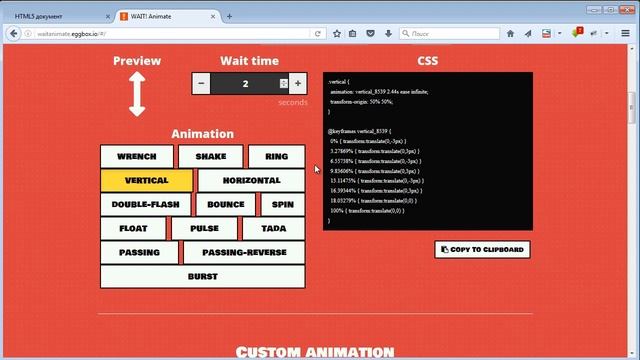Select the PASSING-REVERSE animation
The height and width of the screenshot is (360, 640).
click(244, 253)
